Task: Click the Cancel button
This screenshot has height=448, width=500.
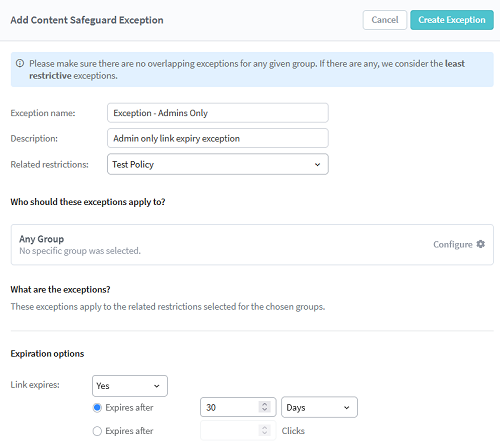Action: pos(385,20)
